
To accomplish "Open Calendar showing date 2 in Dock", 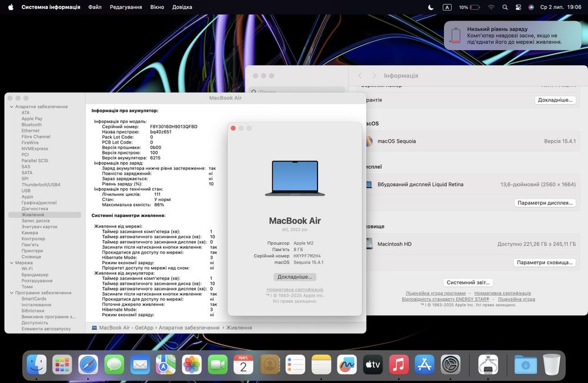I will click(243, 364).
